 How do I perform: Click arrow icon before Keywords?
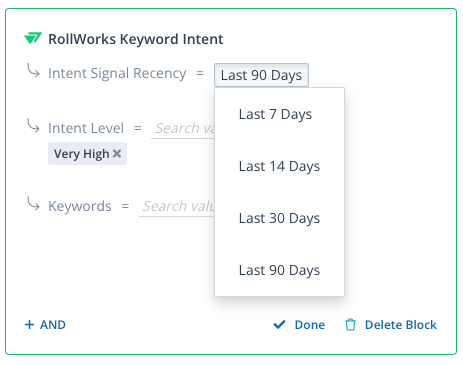coord(33,204)
